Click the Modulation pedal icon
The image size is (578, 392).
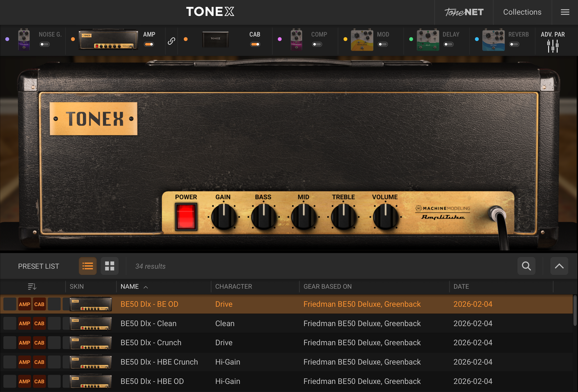pos(362,40)
